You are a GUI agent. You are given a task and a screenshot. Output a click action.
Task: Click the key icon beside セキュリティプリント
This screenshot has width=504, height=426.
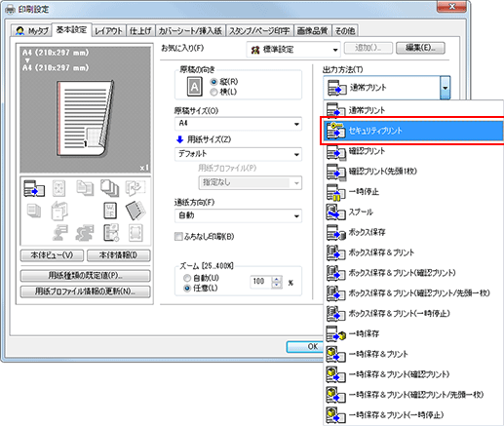click(335, 131)
